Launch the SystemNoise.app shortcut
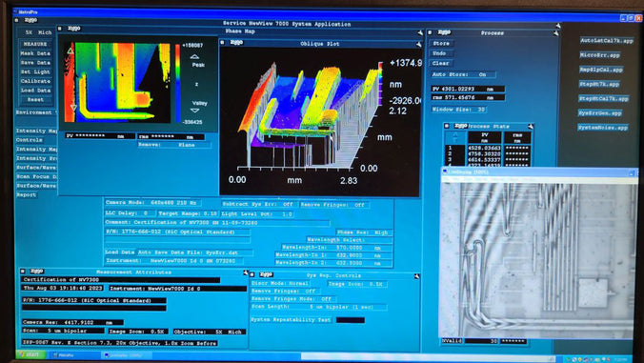The width and height of the screenshot is (644, 363). pos(603,128)
